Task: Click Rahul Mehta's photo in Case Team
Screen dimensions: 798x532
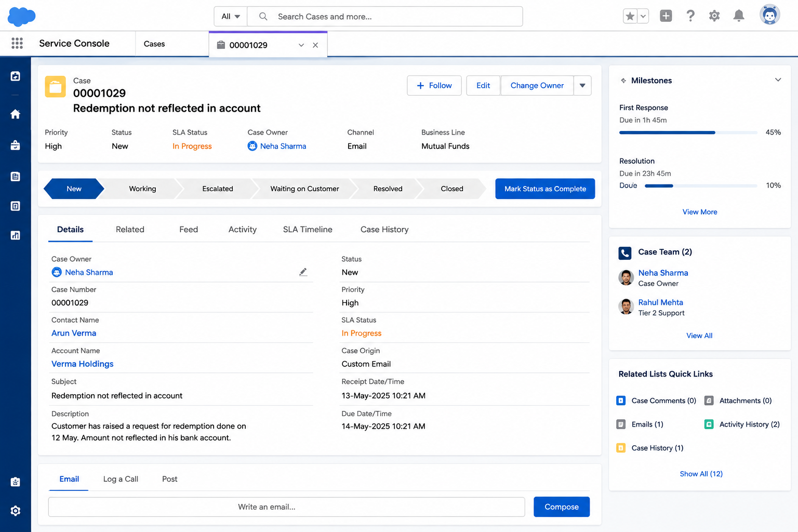Action: [x=626, y=307]
